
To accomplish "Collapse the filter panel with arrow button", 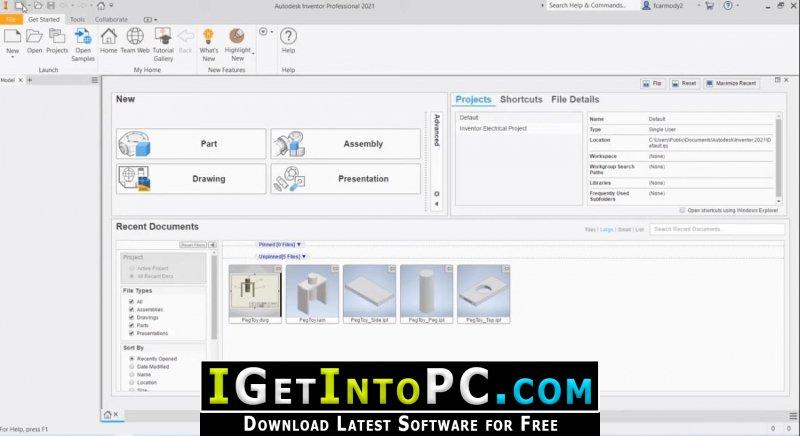I will tap(212, 245).
